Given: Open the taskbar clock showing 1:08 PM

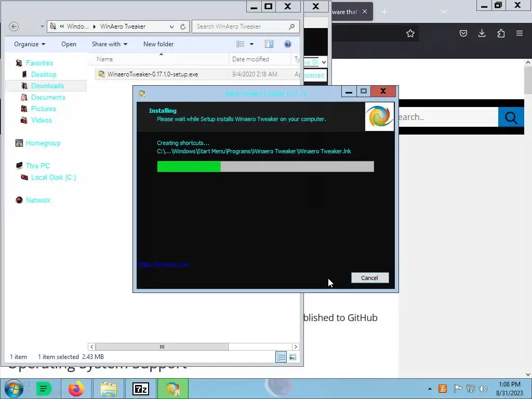Looking at the screenshot, I should pyautogui.click(x=509, y=389).
